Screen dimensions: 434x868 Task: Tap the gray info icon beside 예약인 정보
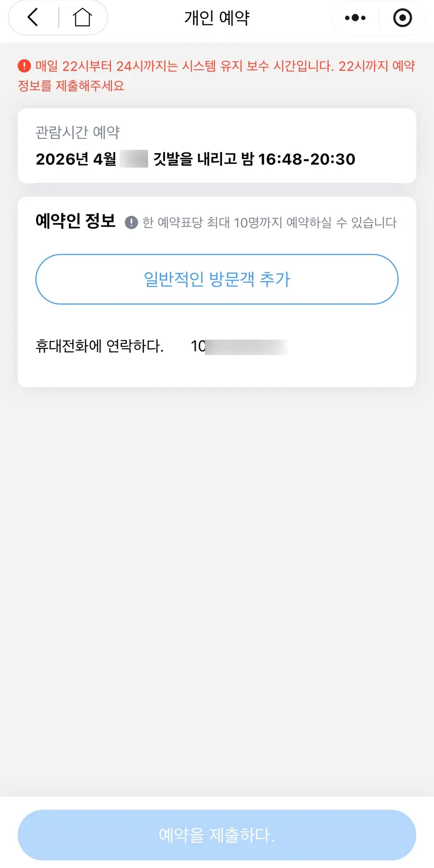(131, 223)
